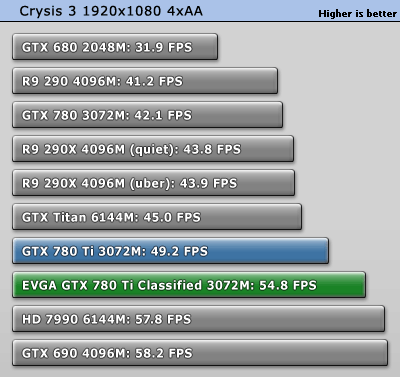Viewport: 400px width, 377px height.
Task: Select the GTX 680 2048M 31.9 FPS bar
Action: coord(115,47)
